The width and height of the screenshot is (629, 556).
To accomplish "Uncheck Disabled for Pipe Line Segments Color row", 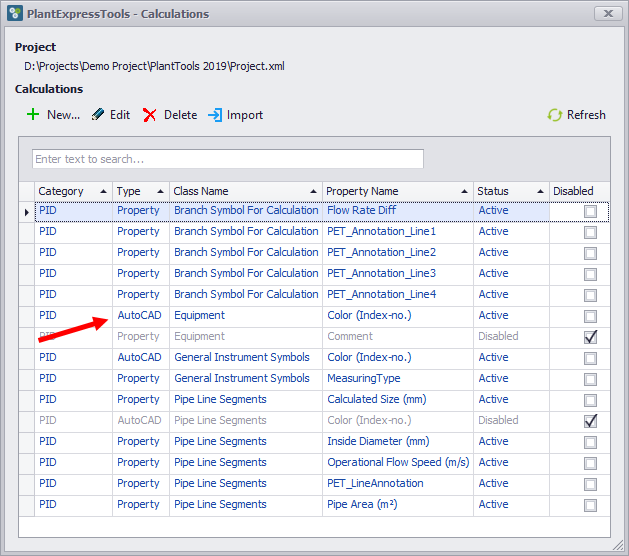I will coord(590,421).
